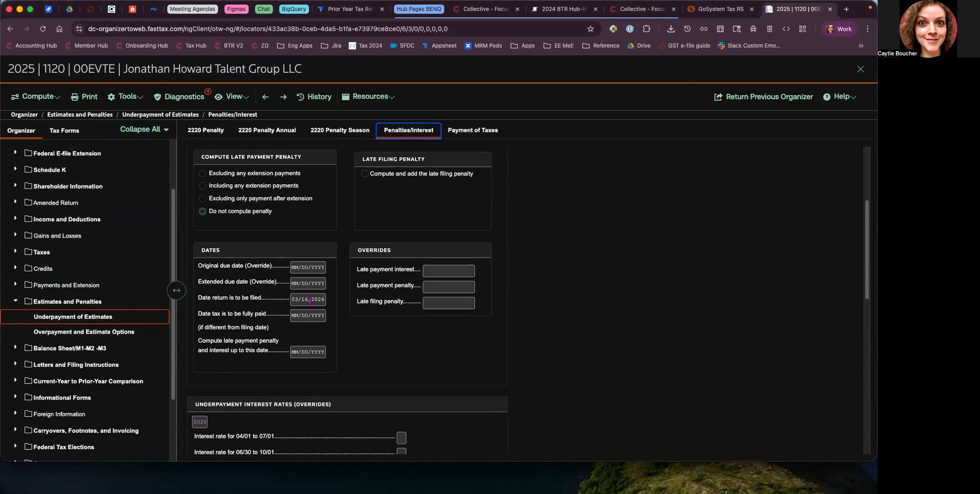The height and width of the screenshot is (494, 980).
Task: Select Overpayment and Estimate Options
Action: pyautogui.click(x=84, y=332)
